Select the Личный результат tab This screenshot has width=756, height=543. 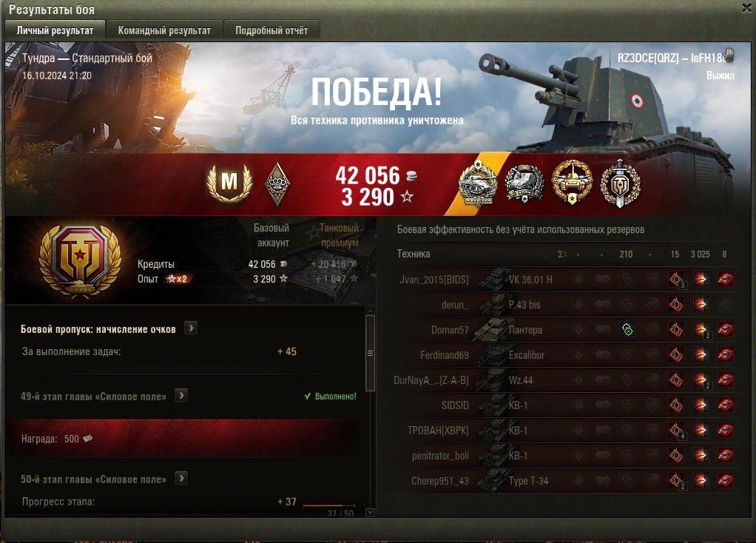point(55,30)
